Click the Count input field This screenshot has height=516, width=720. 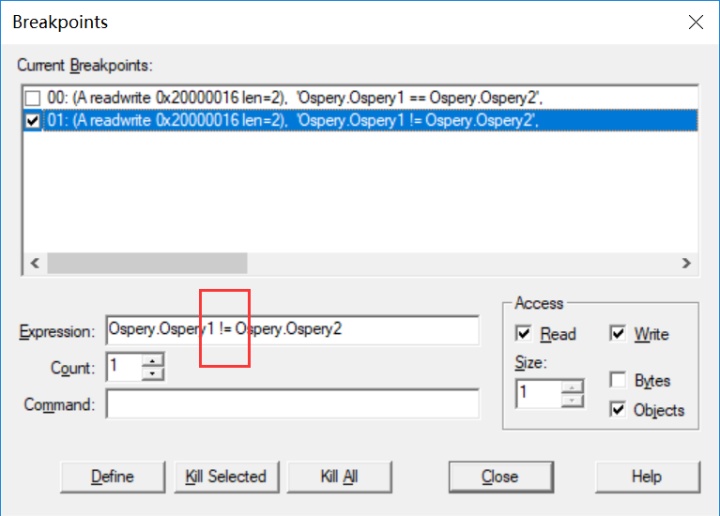[124, 367]
